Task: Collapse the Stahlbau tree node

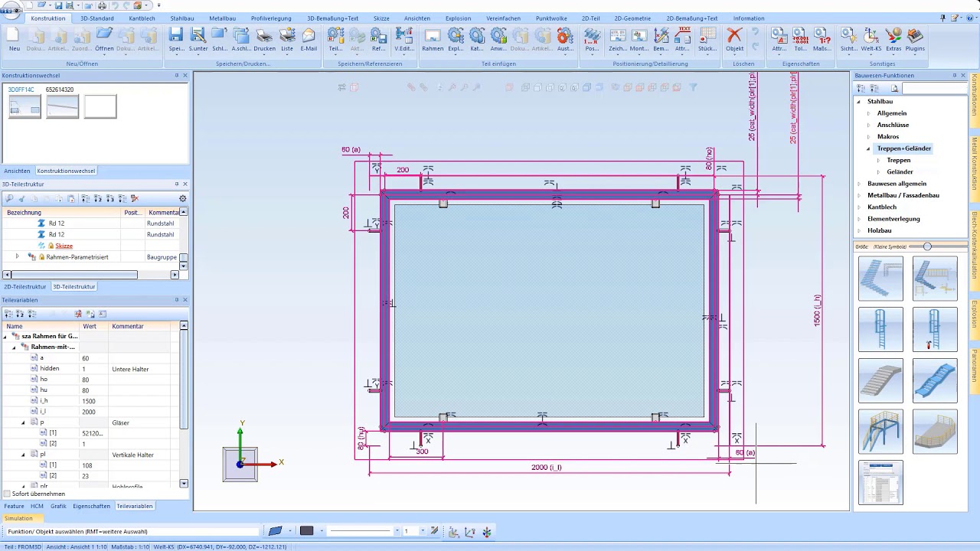Action: [x=858, y=102]
